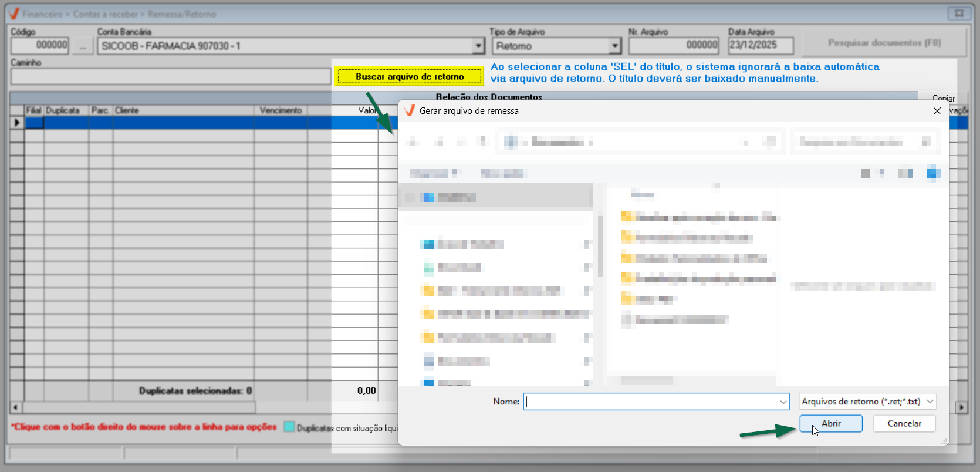
Task: Click the current-row arrow indicator in the grid
Action: pos(17,123)
